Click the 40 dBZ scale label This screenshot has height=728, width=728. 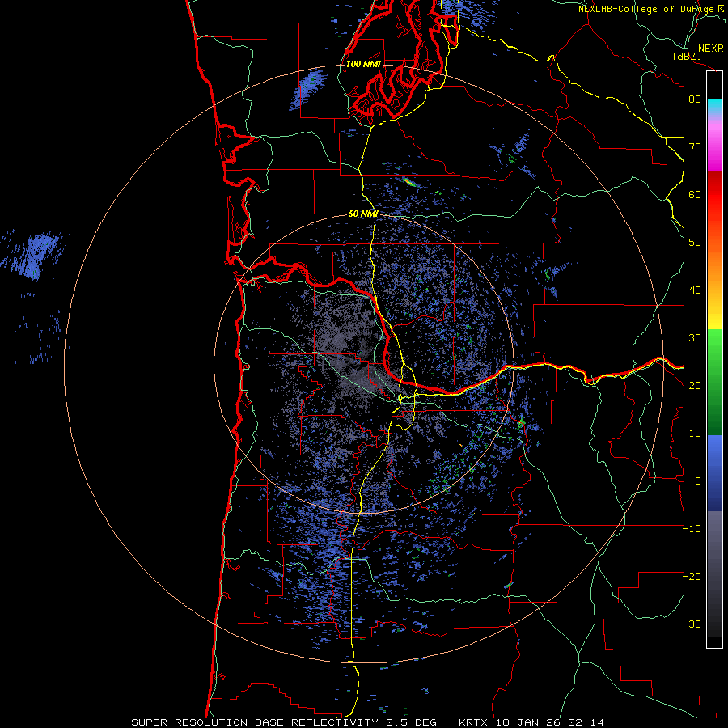pyautogui.click(x=695, y=290)
